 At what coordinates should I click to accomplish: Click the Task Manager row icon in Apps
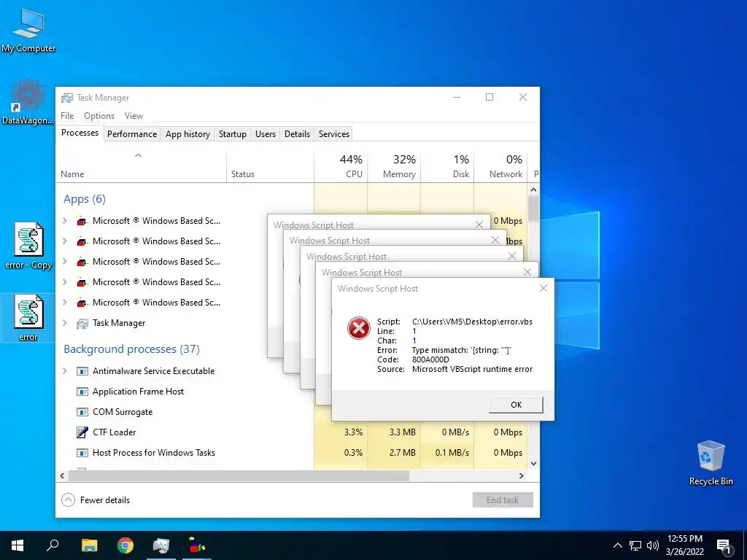(x=82, y=323)
